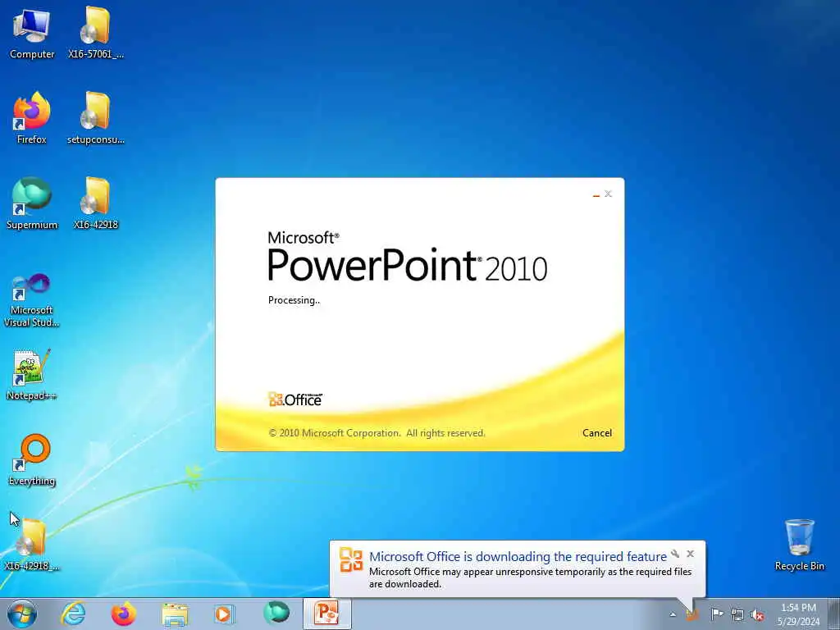Image resolution: width=840 pixels, height=630 pixels.
Task: Select the X16-42918_... folder at bottom left
Action: point(32,545)
